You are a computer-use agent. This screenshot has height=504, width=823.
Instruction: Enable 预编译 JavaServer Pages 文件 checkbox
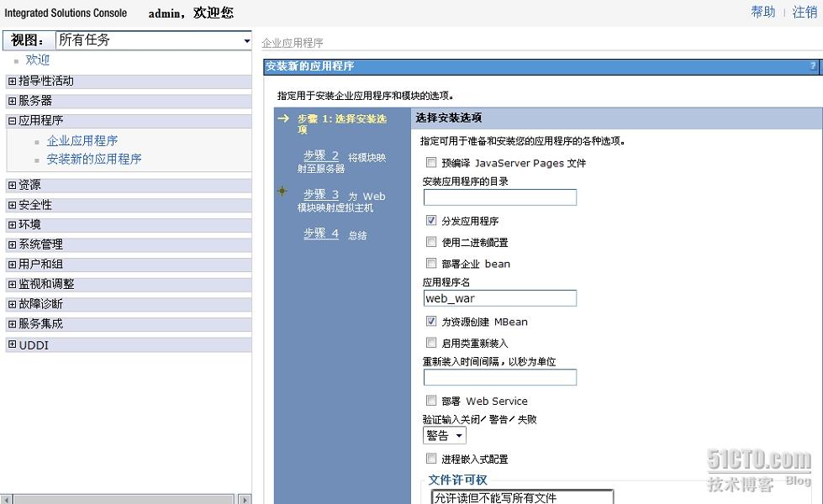point(432,164)
